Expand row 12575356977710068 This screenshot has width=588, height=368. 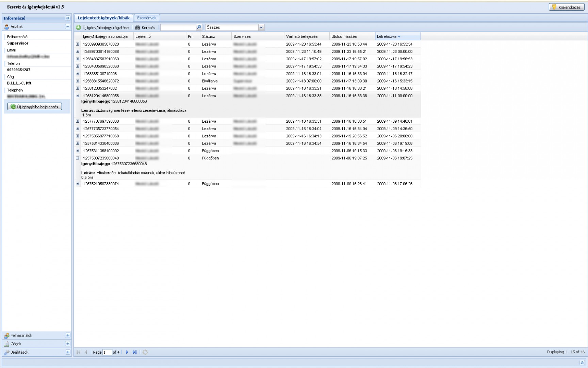pos(78,136)
